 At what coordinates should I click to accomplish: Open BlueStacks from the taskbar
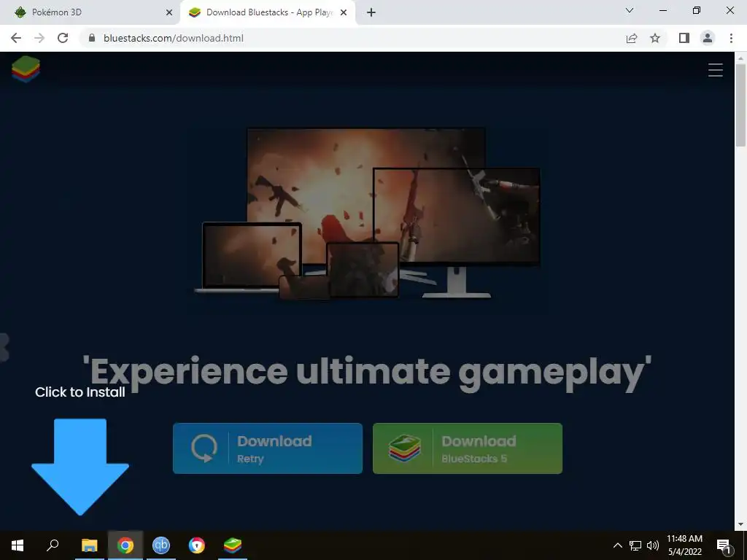[233, 545]
